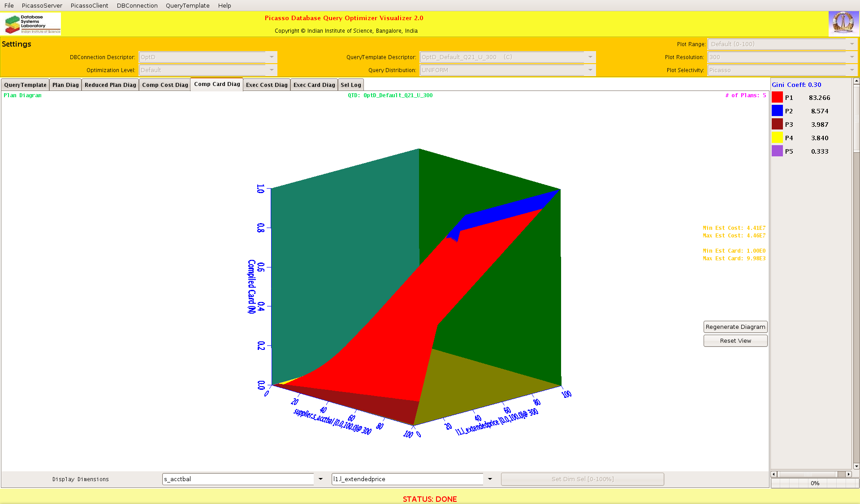Click the Database Systems Laboratory logo

pyautogui.click(x=31, y=24)
